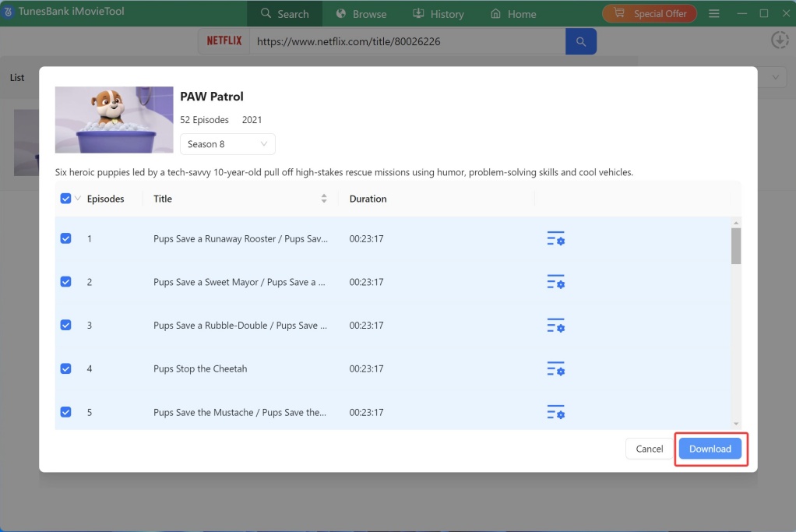Image resolution: width=796 pixels, height=532 pixels.
Task: Open subtitle and audio settings for episode 3
Action: (555, 325)
